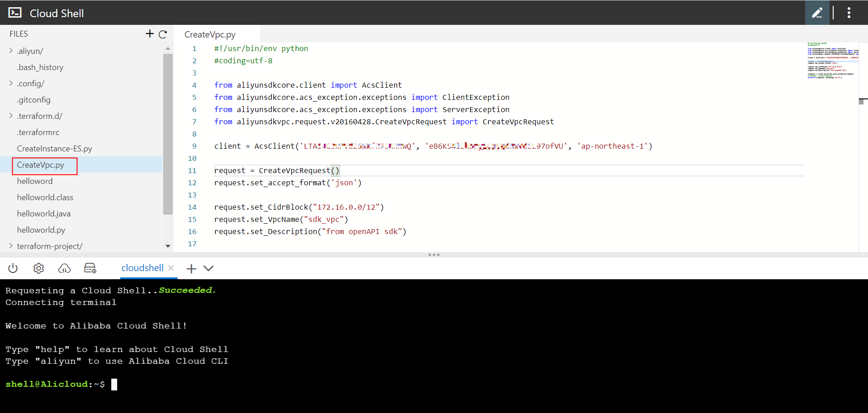Click the "sdk_vpc" name string
The height and width of the screenshot is (413, 868).
coord(324,219)
